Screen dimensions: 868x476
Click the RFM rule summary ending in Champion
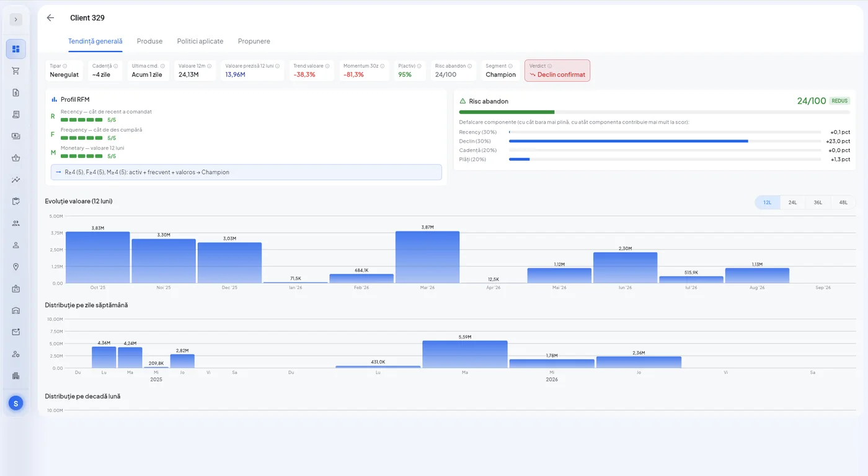(246, 172)
